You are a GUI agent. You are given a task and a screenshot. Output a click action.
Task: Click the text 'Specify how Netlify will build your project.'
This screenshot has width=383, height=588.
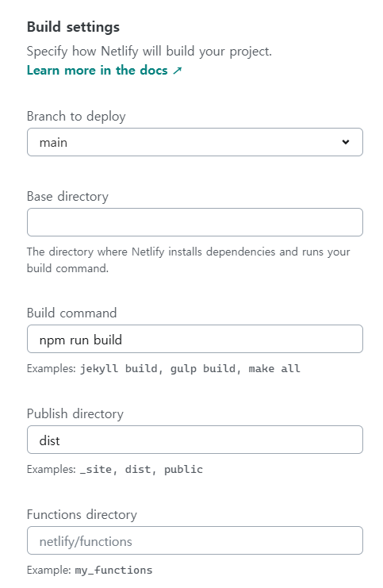[x=149, y=52]
